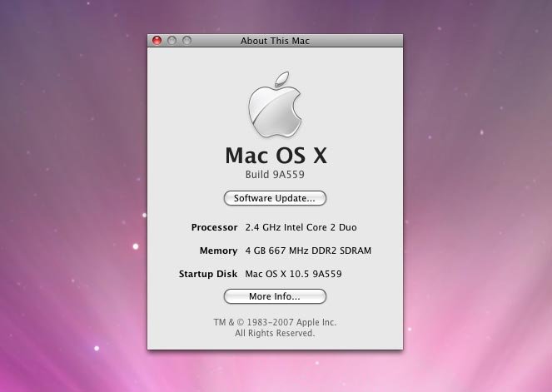This screenshot has width=552, height=392.
Task: Click the blank gray area beside the Apple logo
Action: pos(191,108)
